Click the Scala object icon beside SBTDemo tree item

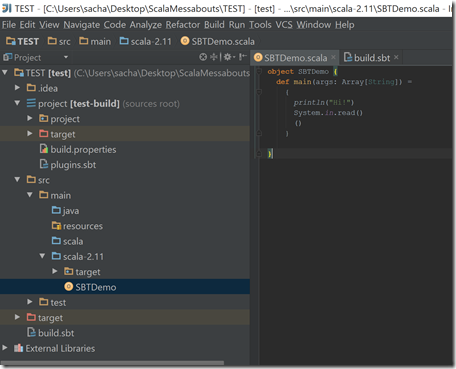point(69,287)
